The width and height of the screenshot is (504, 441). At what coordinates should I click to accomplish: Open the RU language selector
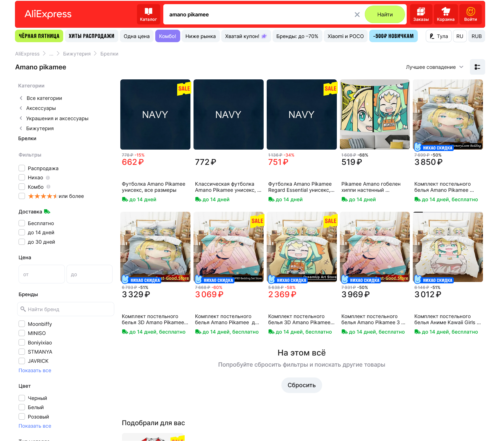coord(460,36)
